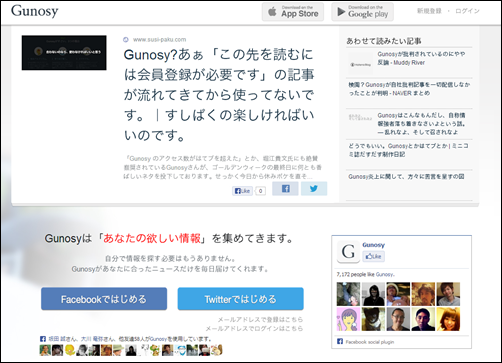Open related article 'Gunosyはこんなもんだし'
This screenshot has height=363, width=502.
421,124
